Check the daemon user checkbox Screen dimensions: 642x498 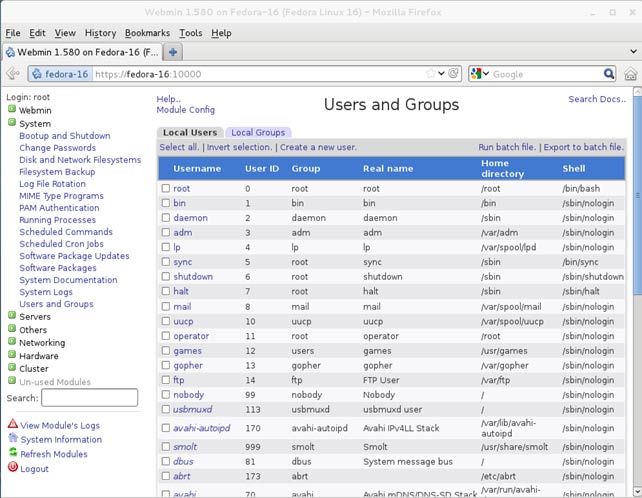tap(165, 218)
